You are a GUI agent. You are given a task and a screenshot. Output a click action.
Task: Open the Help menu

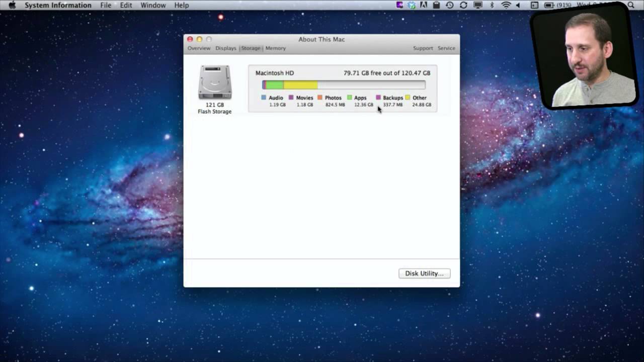182,5
